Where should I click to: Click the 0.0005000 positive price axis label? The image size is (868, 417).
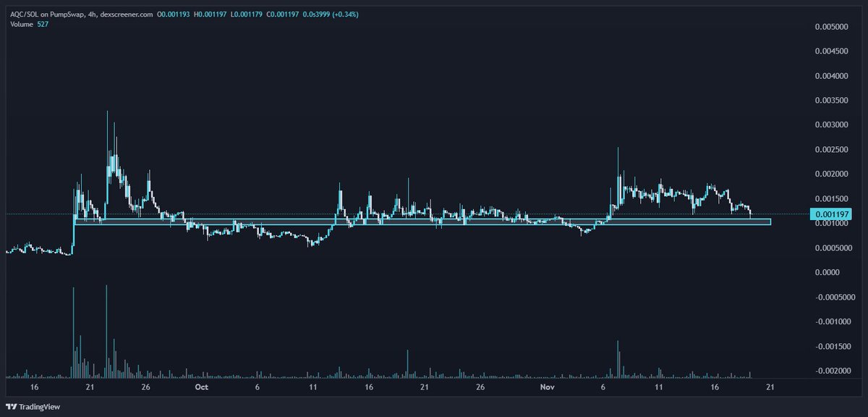(835, 248)
